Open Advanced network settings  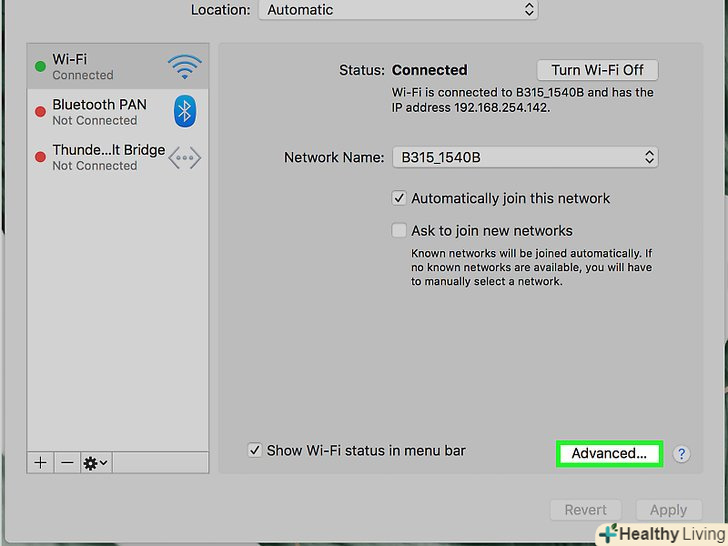point(609,454)
